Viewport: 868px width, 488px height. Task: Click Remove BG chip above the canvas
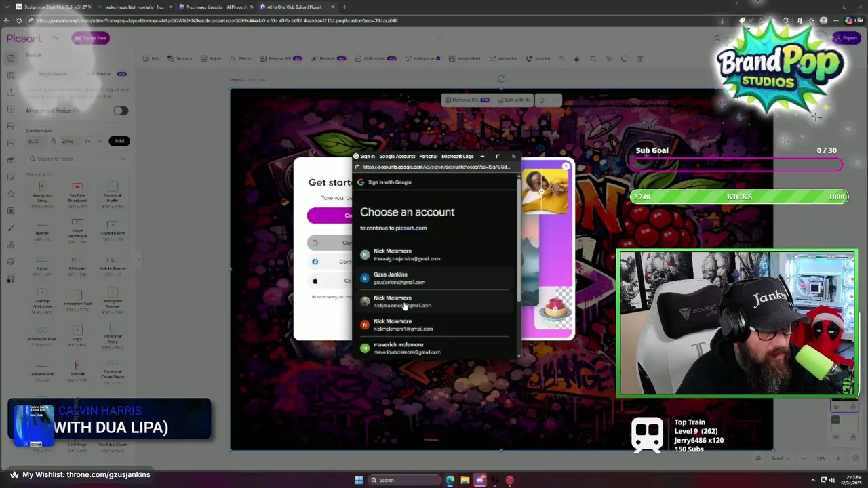click(466, 100)
